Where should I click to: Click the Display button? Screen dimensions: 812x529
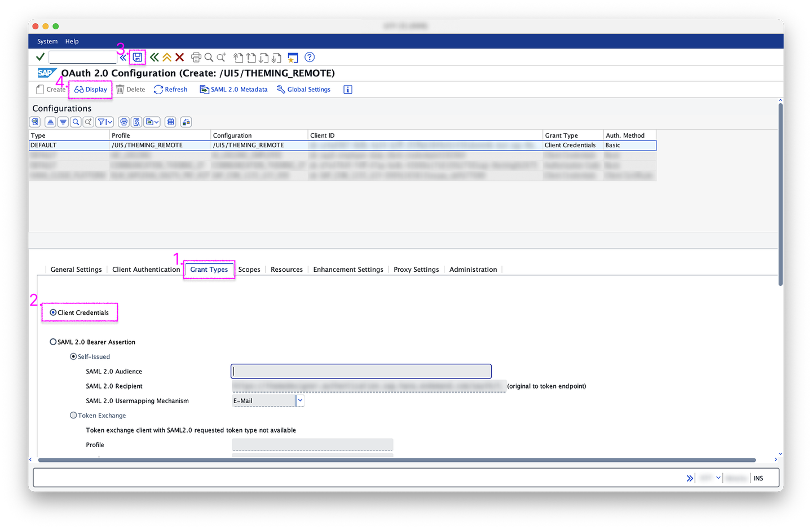pyautogui.click(x=91, y=90)
